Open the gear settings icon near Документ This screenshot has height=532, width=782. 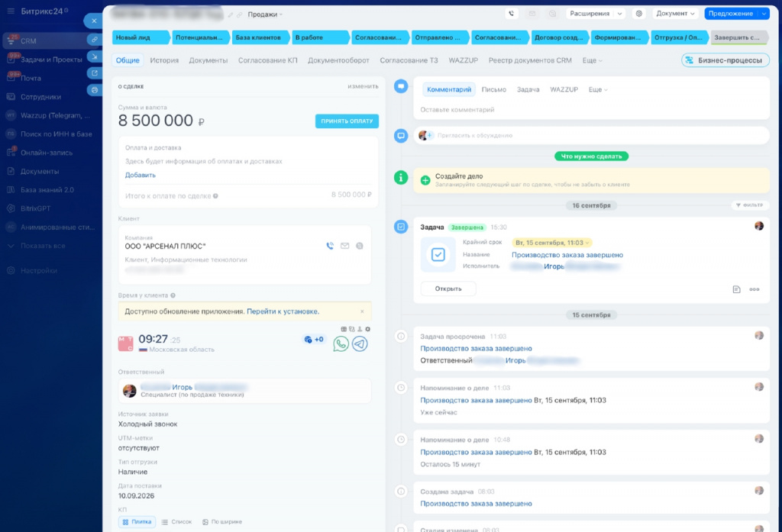point(639,14)
